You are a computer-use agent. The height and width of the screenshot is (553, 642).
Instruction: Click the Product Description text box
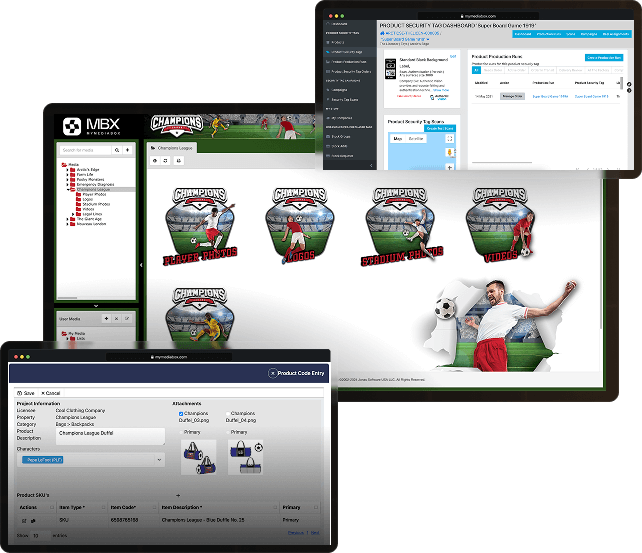click(110, 436)
